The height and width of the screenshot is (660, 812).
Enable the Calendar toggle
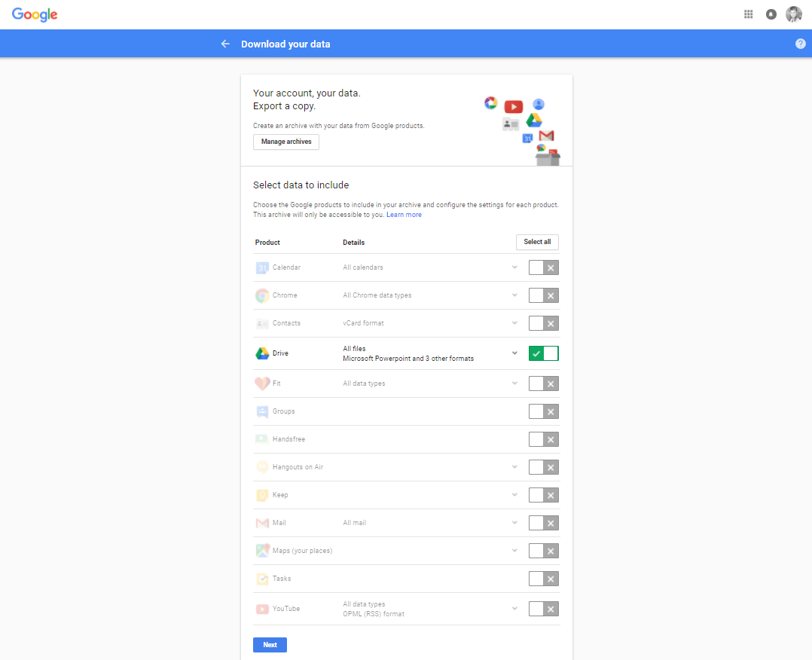coord(544,267)
